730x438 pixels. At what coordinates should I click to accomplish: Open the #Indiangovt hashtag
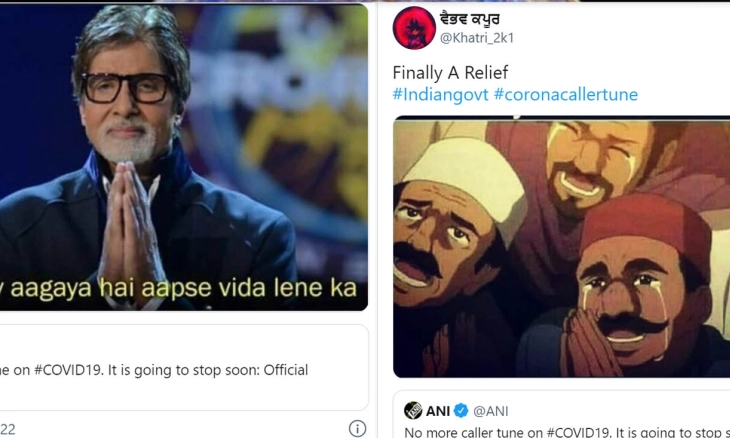[x=439, y=95]
